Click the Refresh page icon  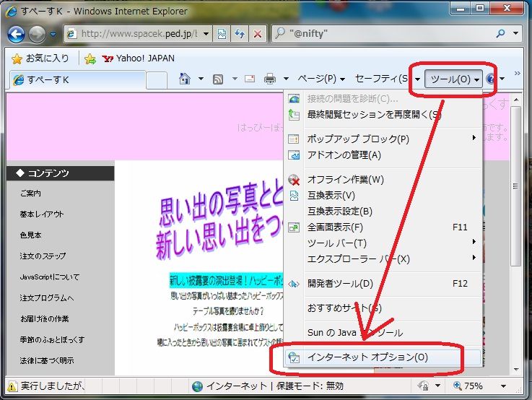(240, 33)
